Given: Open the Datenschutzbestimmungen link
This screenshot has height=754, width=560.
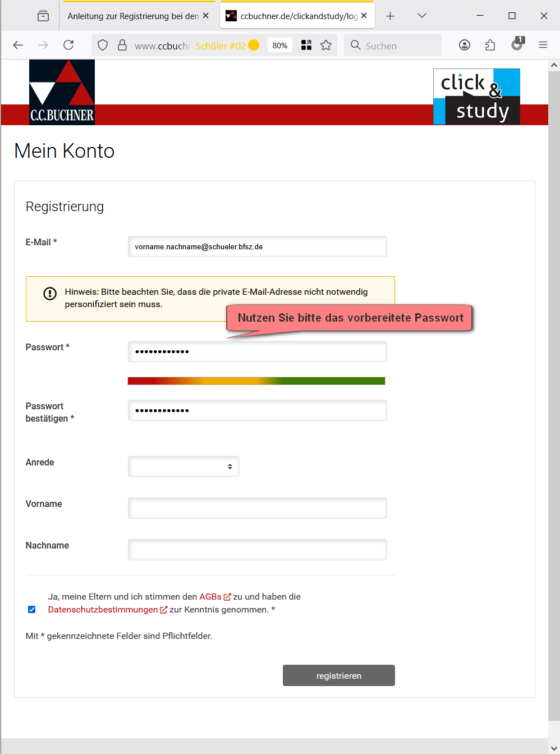Looking at the screenshot, I should pyautogui.click(x=103, y=610).
